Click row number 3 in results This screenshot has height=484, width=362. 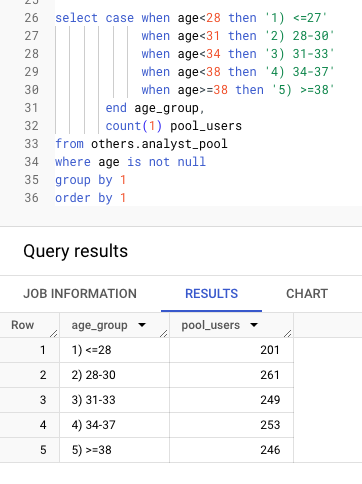click(43, 400)
